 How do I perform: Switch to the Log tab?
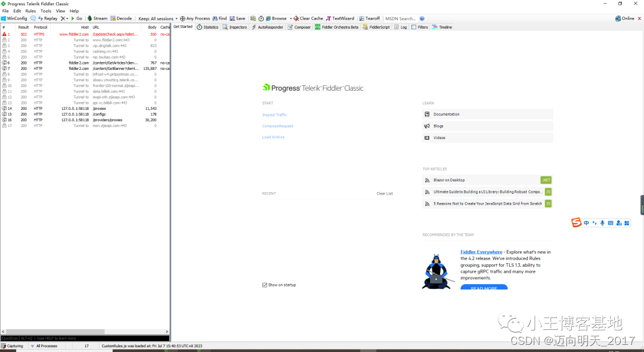[401, 27]
